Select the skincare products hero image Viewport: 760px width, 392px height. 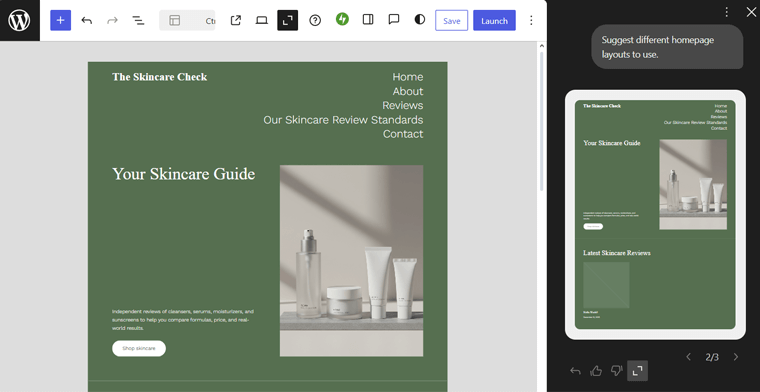point(351,261)
